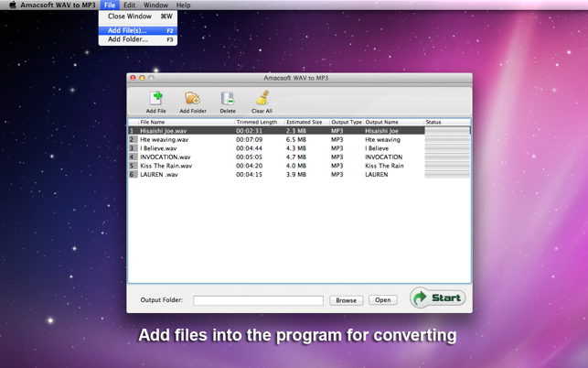Select the Hte weaving.wav row
The width and height of the screenshot is (588, 368).
(299, 140)
